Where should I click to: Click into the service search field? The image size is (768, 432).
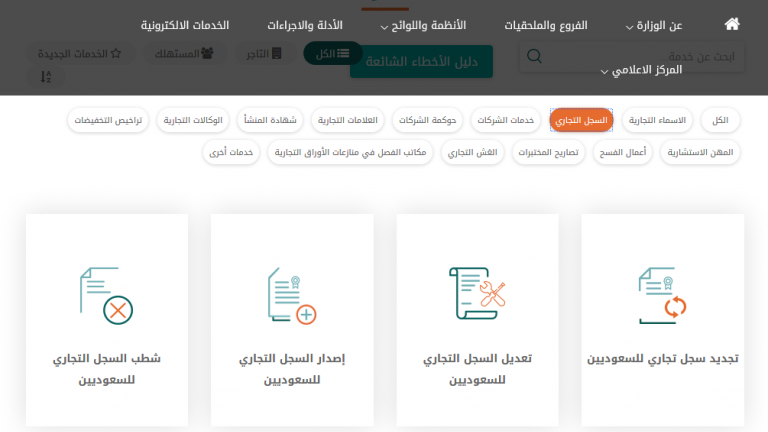coord(632,57)
